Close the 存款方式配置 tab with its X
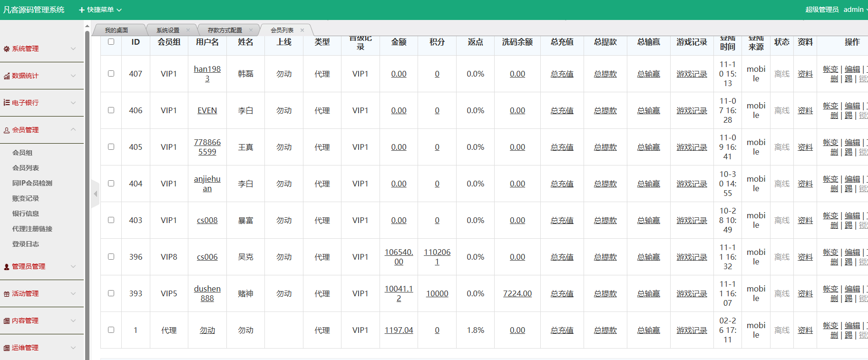868x360 pixels. (x=251, y=30)
